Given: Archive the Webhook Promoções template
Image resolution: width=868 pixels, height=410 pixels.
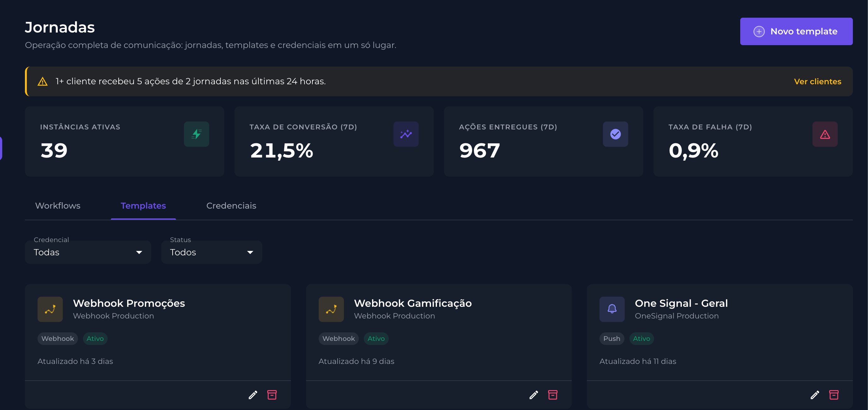Looking at the screenshot, I should click(x=272, y=395).
